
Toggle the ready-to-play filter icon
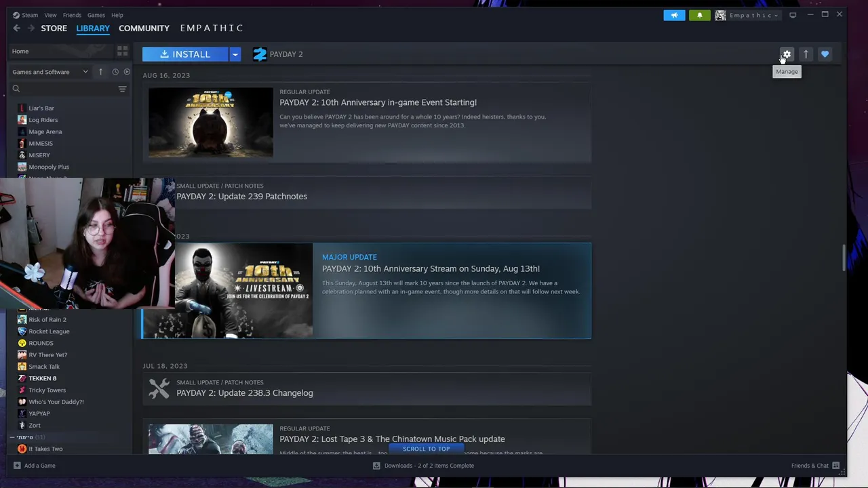[126, 72]
